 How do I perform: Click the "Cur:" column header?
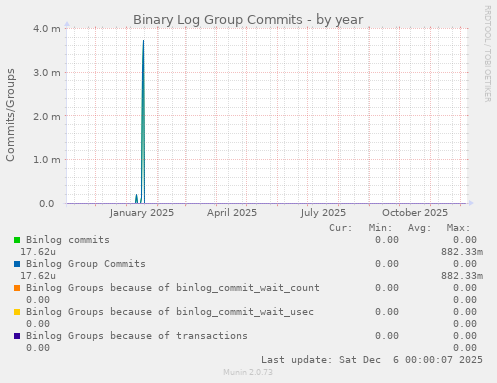(x=341, y=228)
